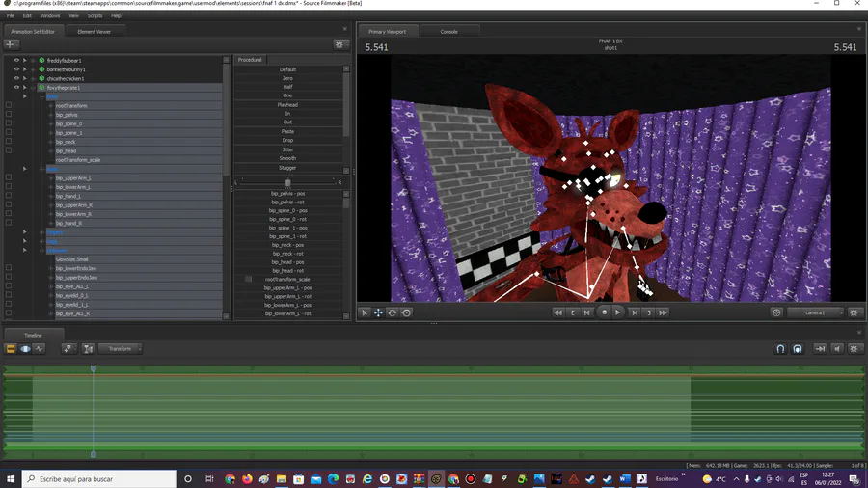Switch timeline to Clip Editor mode

point(11,348)
